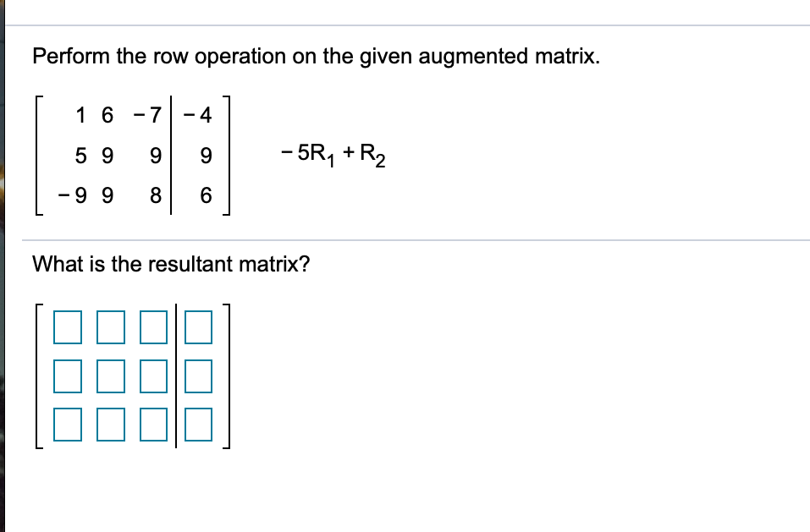Click the second answer box in row one

[108, 328]
